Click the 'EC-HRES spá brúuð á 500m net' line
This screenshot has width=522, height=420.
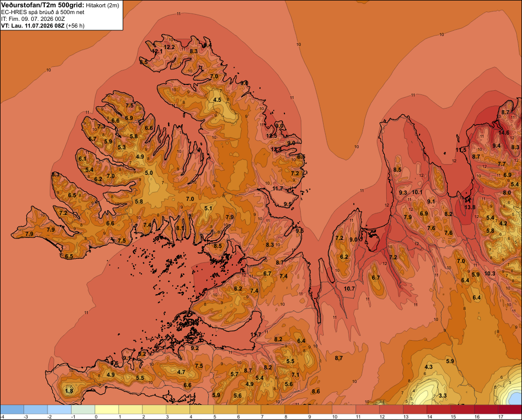click(x=43, y=12)
